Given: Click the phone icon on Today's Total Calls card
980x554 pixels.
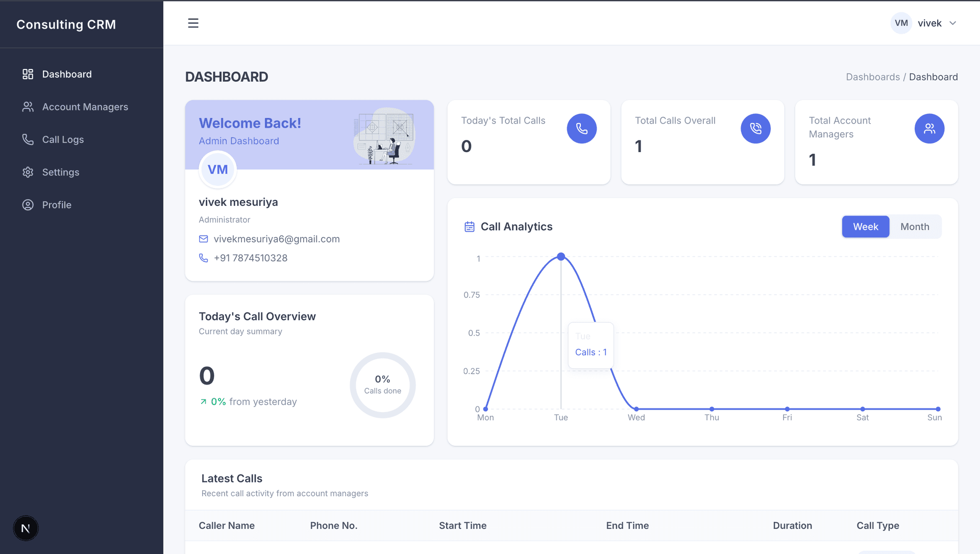Looking at the screenshot, I should coord(581,129).
